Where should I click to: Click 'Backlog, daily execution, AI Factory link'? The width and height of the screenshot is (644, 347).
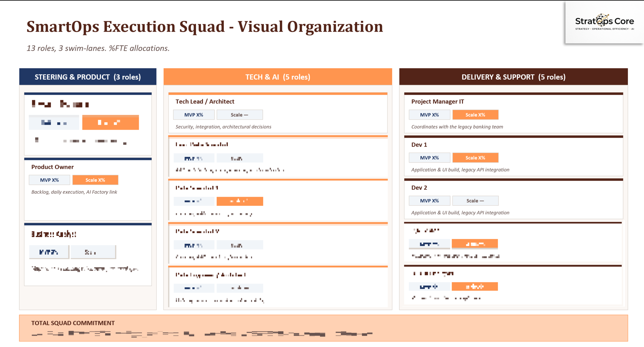click(x=74, y=192)
